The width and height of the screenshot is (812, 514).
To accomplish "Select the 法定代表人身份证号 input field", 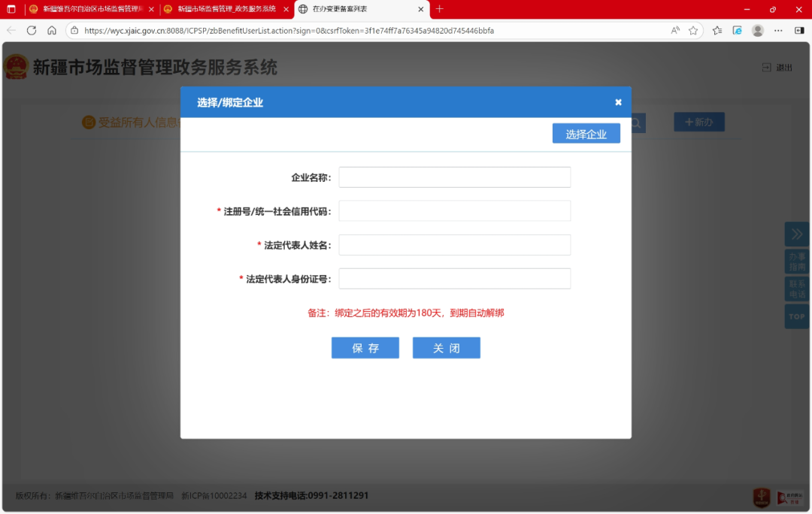I will tap(454, 279).
